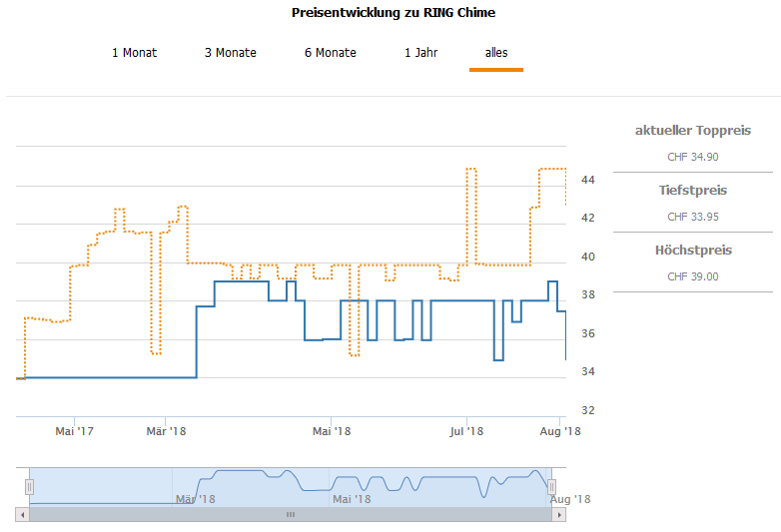Click the Tiefstpreis CHF 33.95 value
The image size is (781, 532).
pos(693,217)
